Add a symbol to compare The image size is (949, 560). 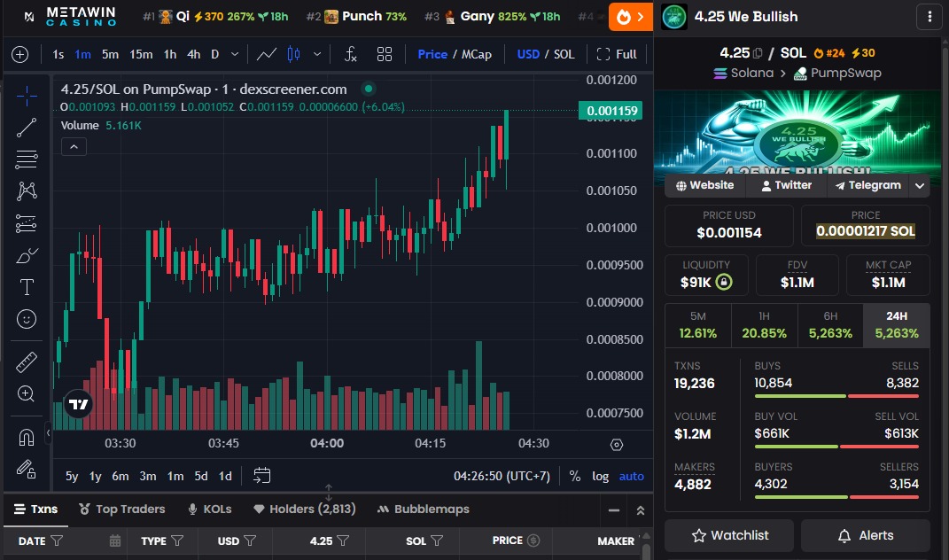[x=20, y=54]
